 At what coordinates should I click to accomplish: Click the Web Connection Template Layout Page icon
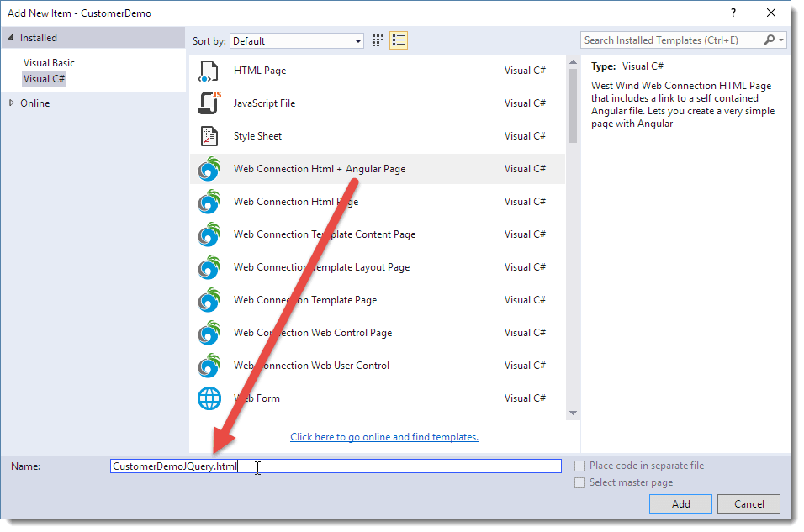coord(209,267)
